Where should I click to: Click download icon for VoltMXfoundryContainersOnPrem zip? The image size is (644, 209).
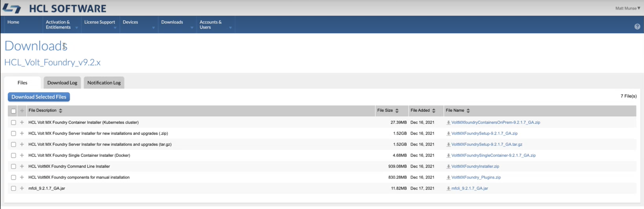448,123
